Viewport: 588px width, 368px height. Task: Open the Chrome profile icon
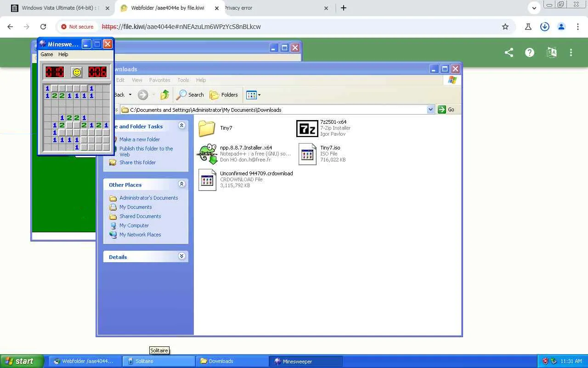tap(561, 27)
